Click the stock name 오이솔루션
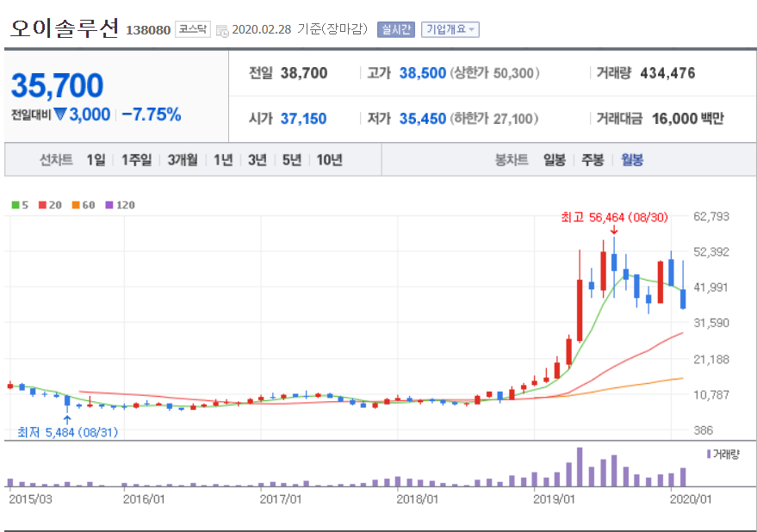The height and width of the screenshot is (532, 757). [x=65, y=28]
